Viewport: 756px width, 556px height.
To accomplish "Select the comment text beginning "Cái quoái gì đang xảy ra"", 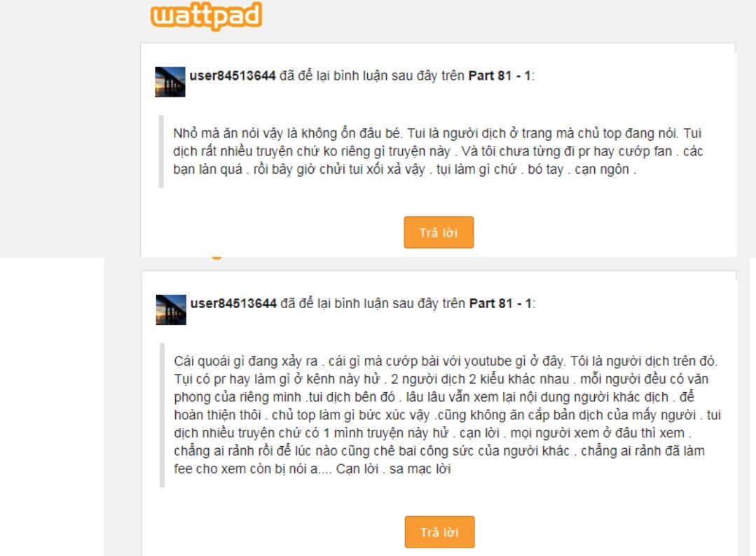I will click(448, 415).
